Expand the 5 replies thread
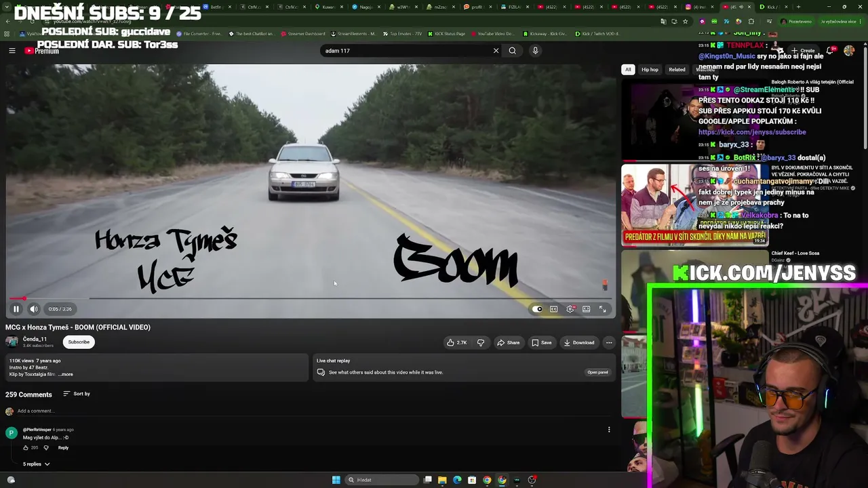This screenshot has width=868, height=488. 36,464
